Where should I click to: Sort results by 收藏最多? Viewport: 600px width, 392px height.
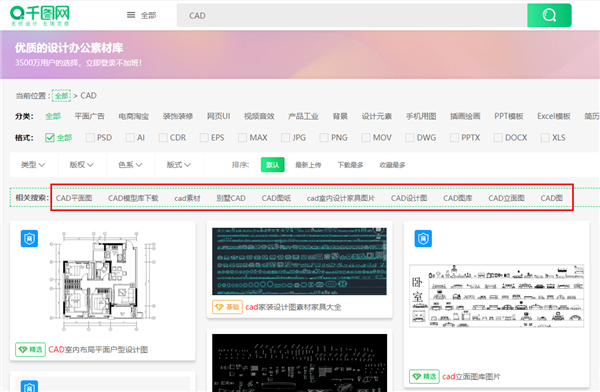(x=392, y=165)
